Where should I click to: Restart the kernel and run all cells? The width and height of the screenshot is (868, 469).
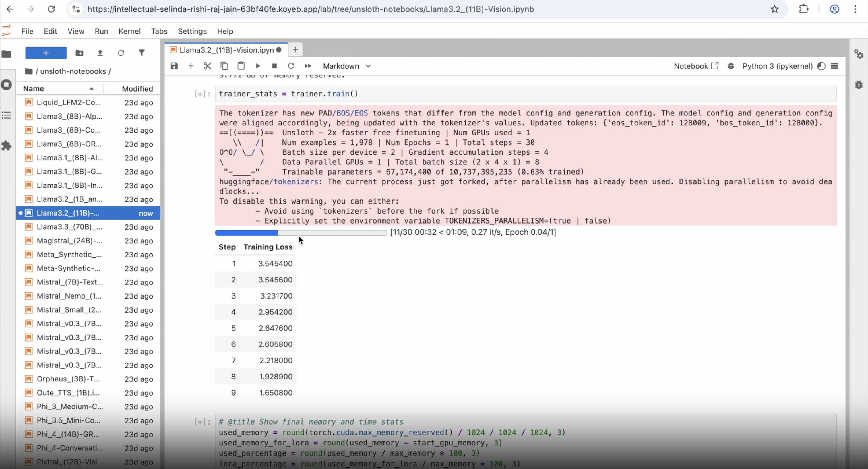(308, 66)
